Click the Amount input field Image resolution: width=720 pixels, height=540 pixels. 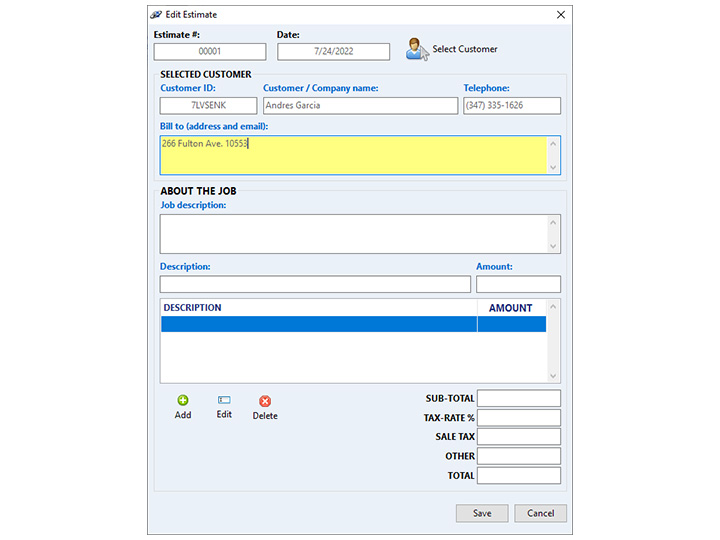click(518, 285)
